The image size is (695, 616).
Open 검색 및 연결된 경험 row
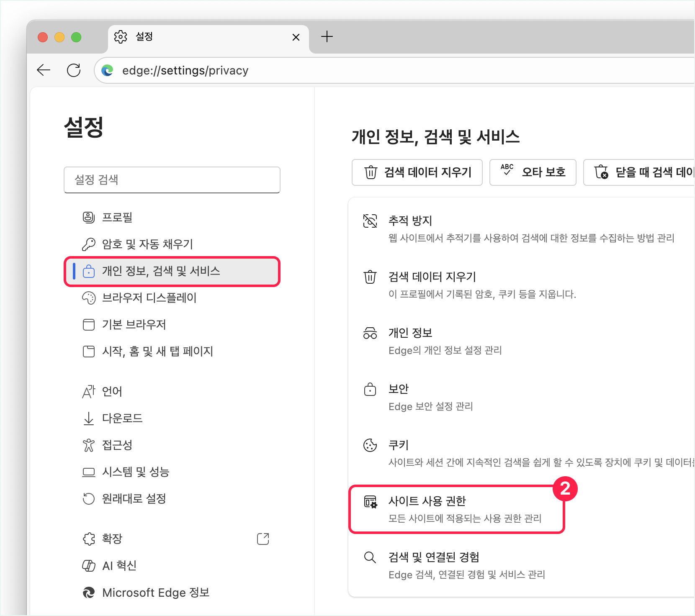coord(466,565)
